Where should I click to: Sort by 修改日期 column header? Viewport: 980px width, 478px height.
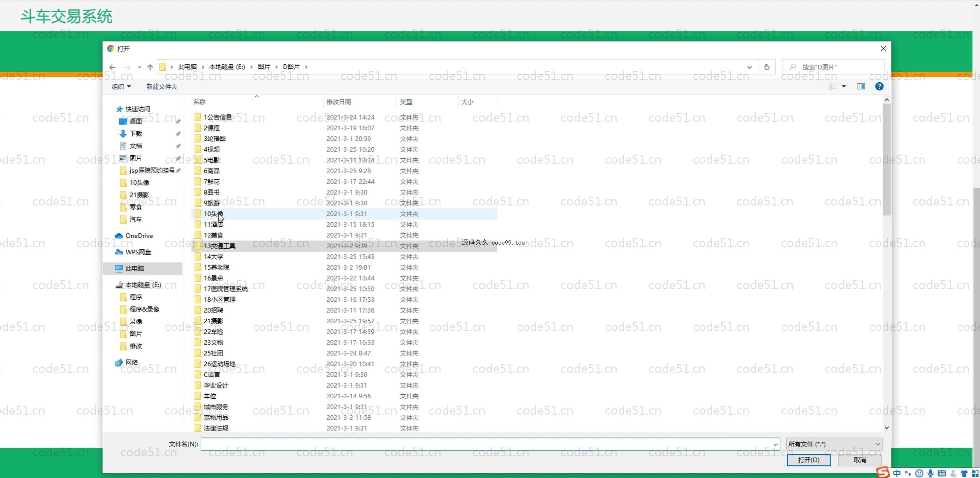(339, 102)
